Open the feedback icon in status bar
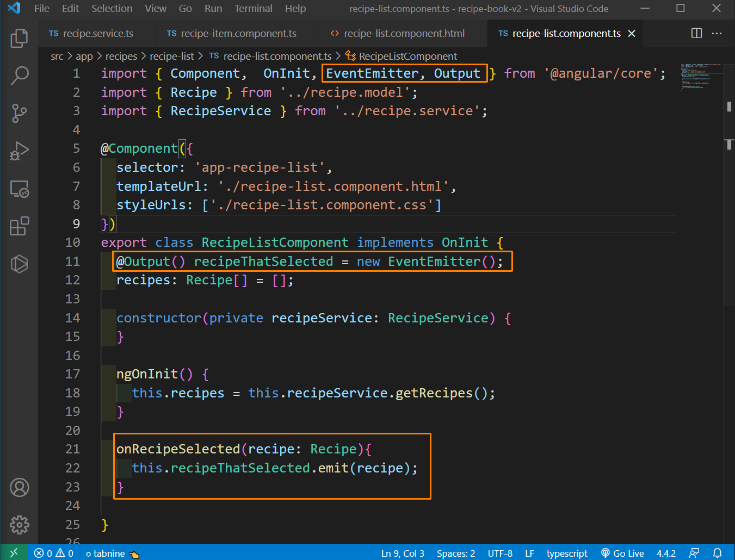Image resolution: width=735 pixels, height=560 pixels. (694, 553)
